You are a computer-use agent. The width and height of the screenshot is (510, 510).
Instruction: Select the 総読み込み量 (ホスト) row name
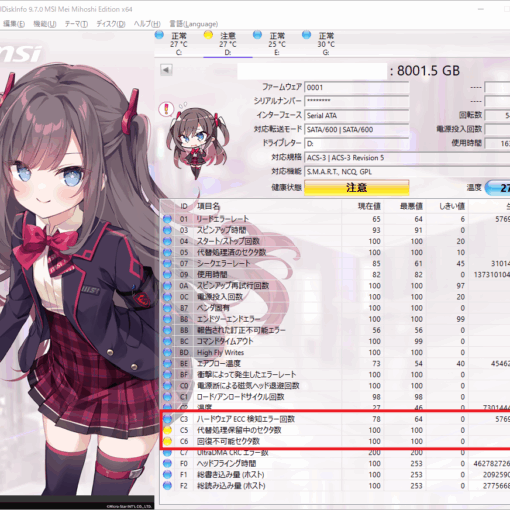pos(231,486)
